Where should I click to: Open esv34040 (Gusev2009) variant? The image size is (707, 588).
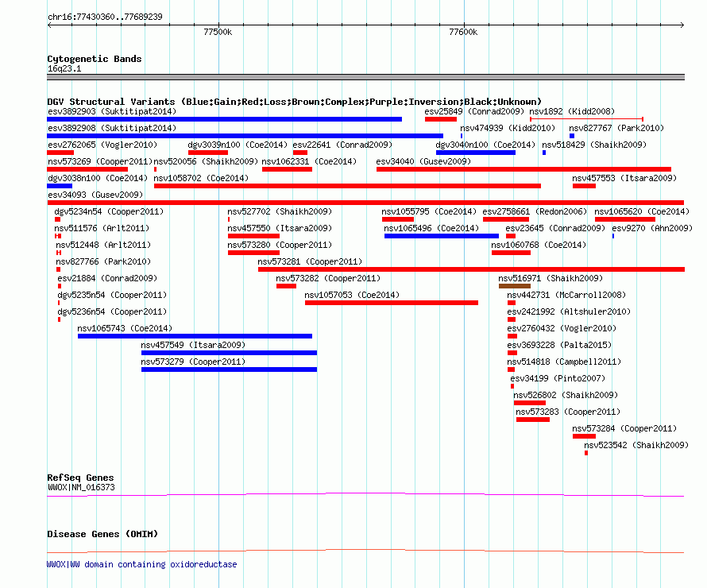click(423, 161)
